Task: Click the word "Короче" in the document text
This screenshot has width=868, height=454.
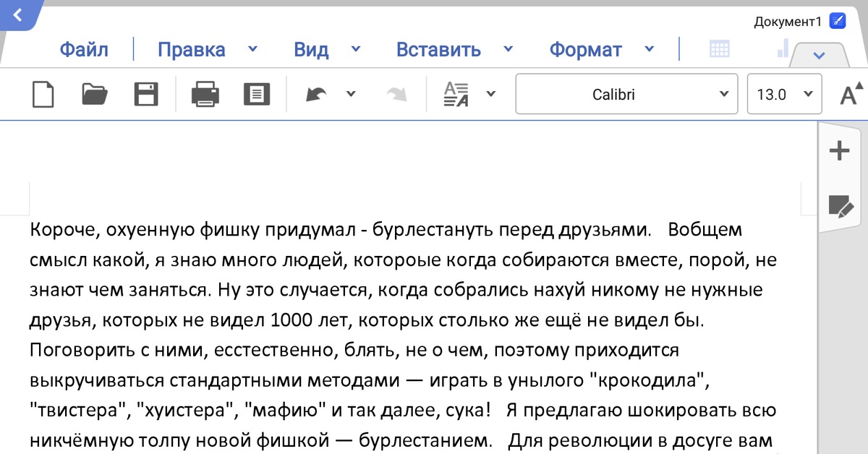Action: (x=64, y=231)
